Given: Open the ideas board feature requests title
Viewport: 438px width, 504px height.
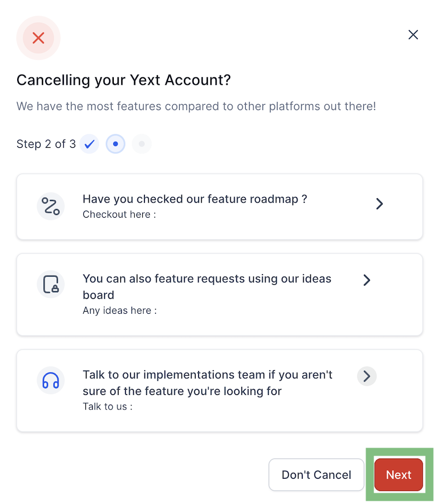Looking at the screenshot, I should pyautogui.click(x=207, y=287).
